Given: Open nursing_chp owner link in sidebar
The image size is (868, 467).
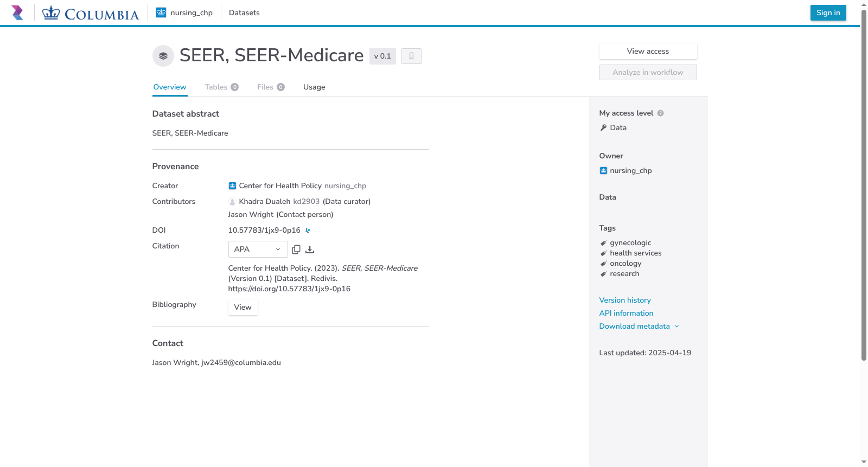Looking at the screenshot, I should tap(630, 170).
